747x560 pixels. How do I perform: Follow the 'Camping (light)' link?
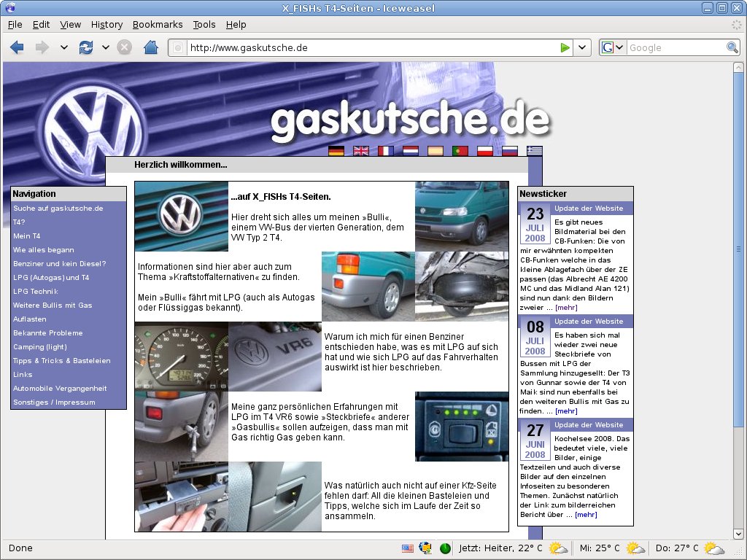point(40,346)
